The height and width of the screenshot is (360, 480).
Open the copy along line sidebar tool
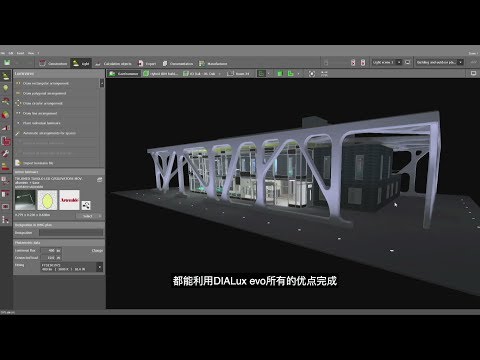point(6,220)
